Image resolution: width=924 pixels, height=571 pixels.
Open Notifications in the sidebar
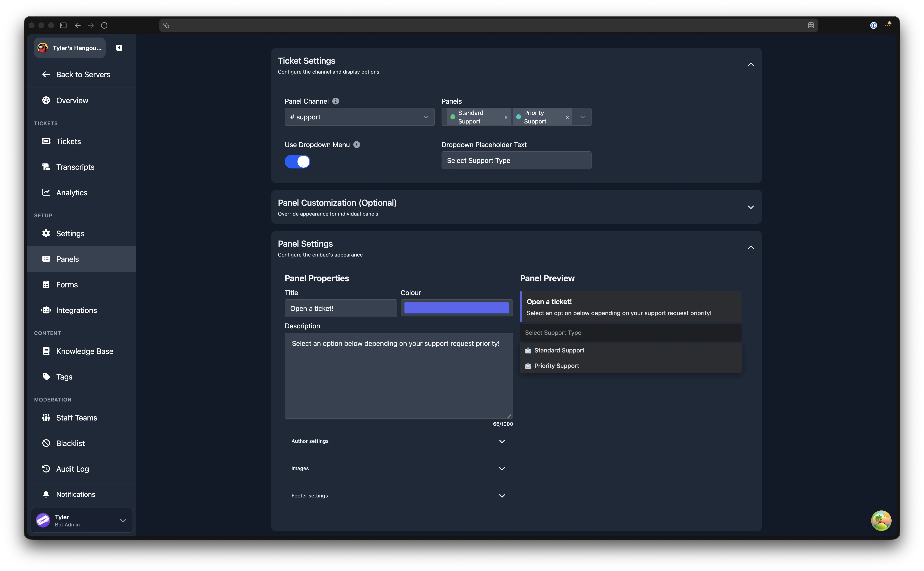[82, 494]
